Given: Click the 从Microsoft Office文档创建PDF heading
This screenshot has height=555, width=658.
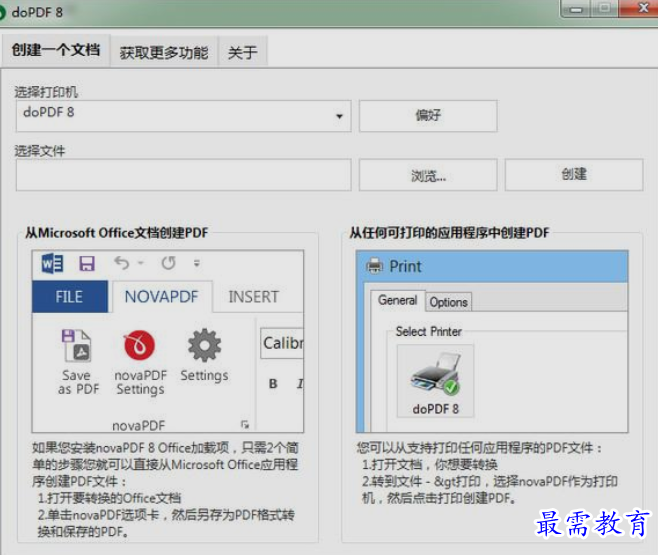Looking at the screenshot, I should pyautogui.click(x=116, y=232).
